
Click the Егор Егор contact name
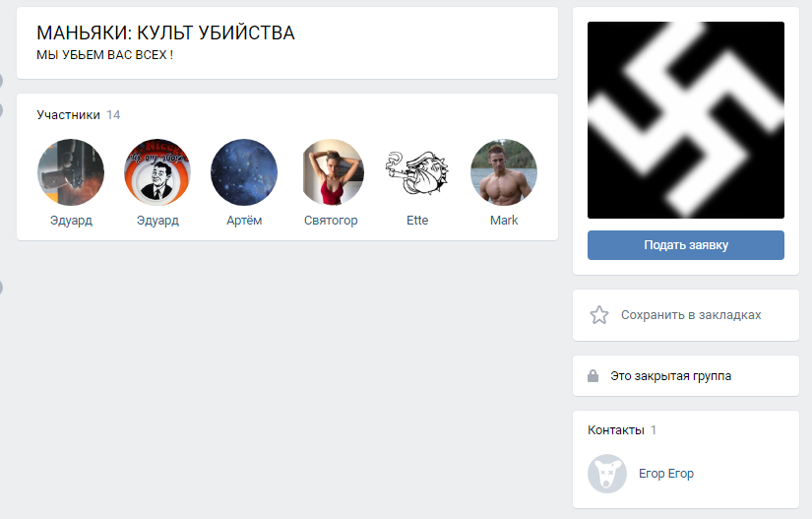click(666, 474)
